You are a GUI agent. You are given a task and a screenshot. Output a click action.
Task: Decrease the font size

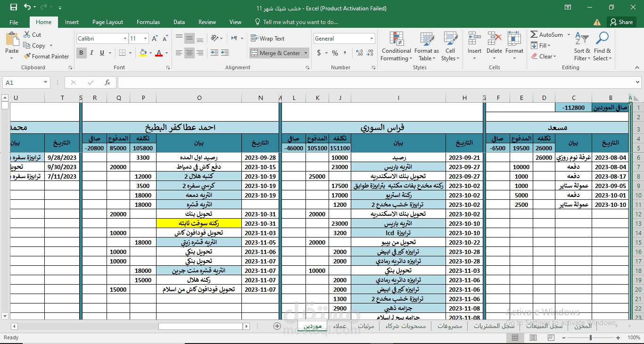click(x=164, y=39)
